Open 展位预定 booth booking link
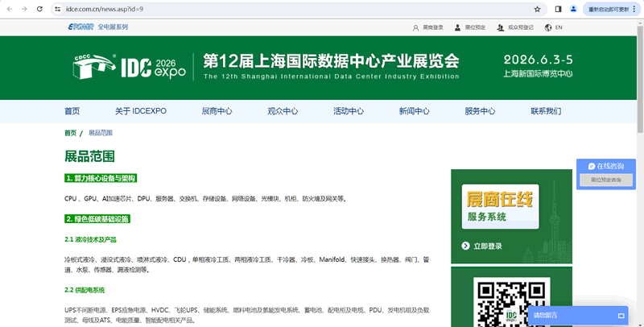Screen dimensions: 644x327 470,27
